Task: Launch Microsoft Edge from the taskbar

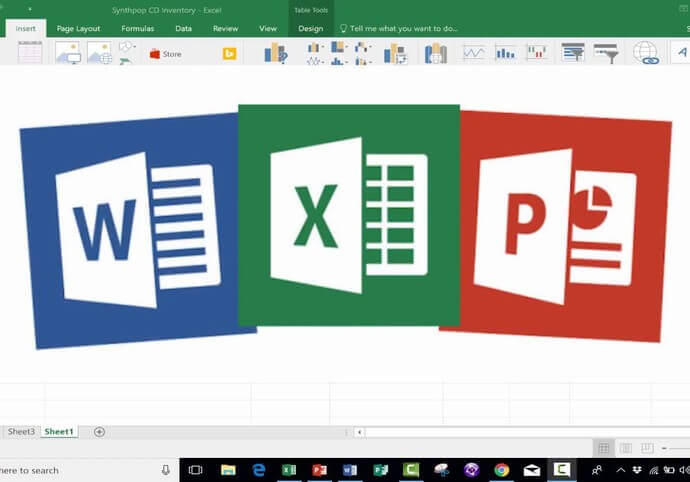Action: (x=259, y=471)
